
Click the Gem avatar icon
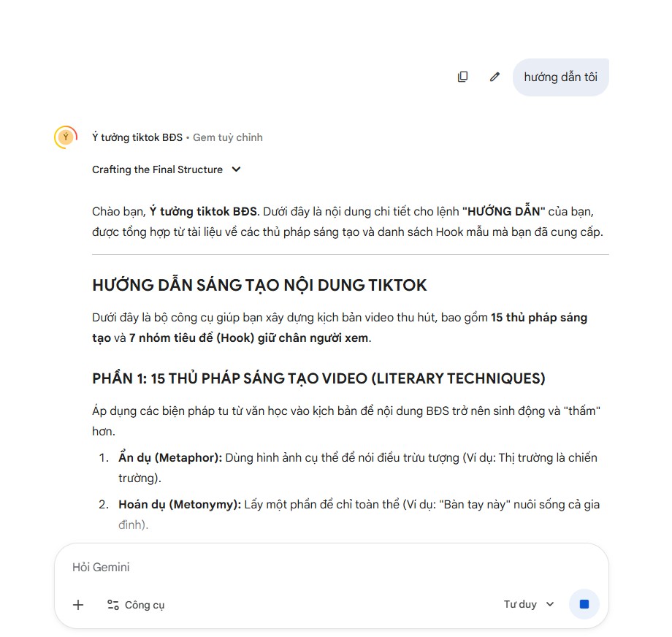[66, 137]
